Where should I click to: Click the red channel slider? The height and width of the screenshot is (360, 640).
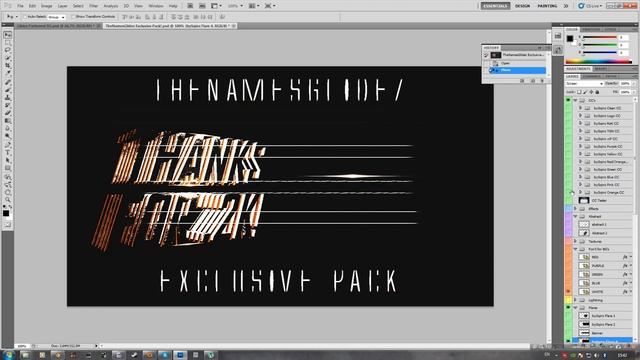pos(600,37)
